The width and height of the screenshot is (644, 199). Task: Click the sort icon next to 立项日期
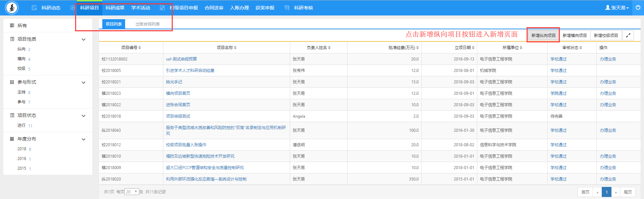[473, 48]
